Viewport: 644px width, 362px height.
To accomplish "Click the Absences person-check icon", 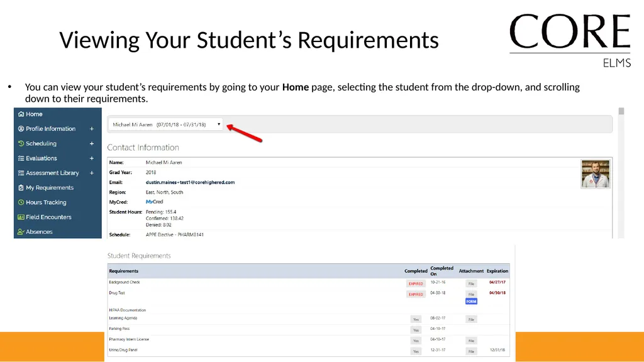I will tap(21, 232).
